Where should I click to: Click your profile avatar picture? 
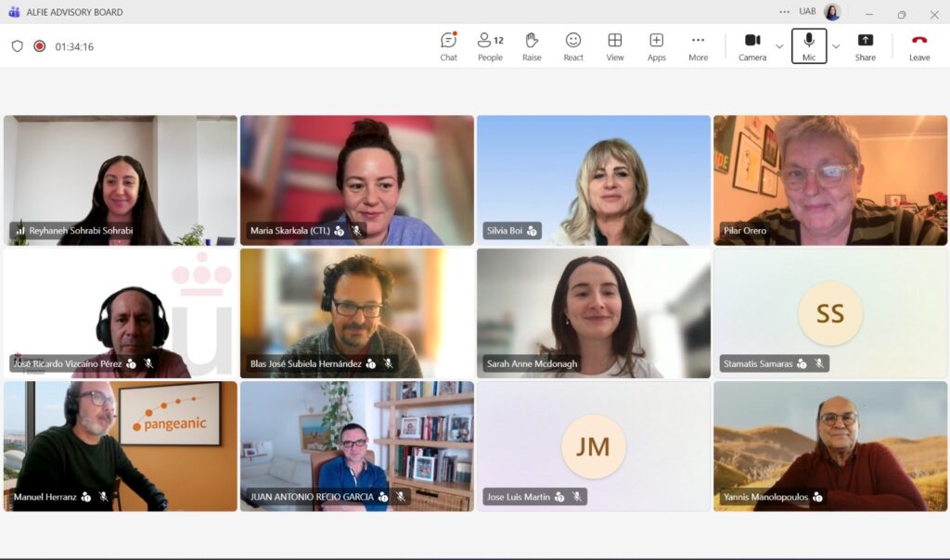click(x=832, y=11)
